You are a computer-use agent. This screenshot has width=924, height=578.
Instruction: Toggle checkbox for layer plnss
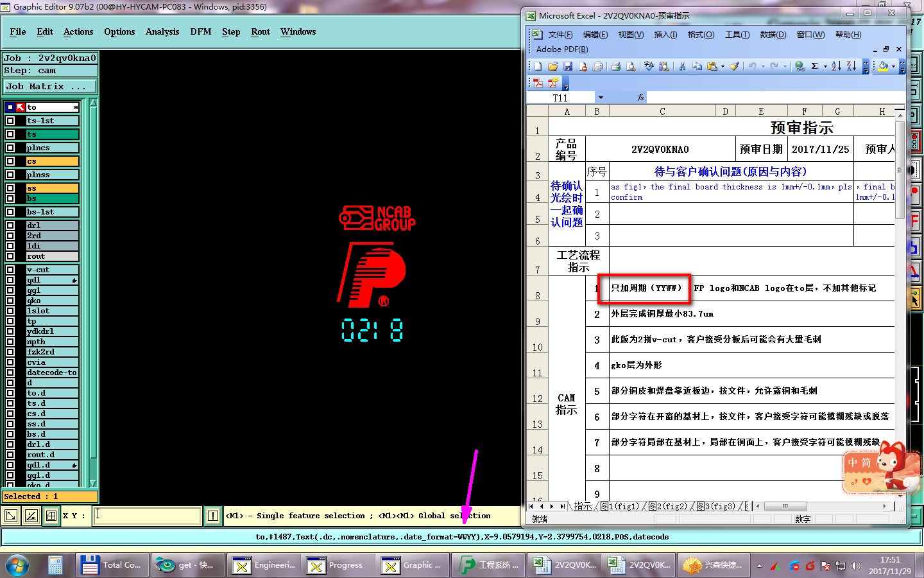[10, 175]
